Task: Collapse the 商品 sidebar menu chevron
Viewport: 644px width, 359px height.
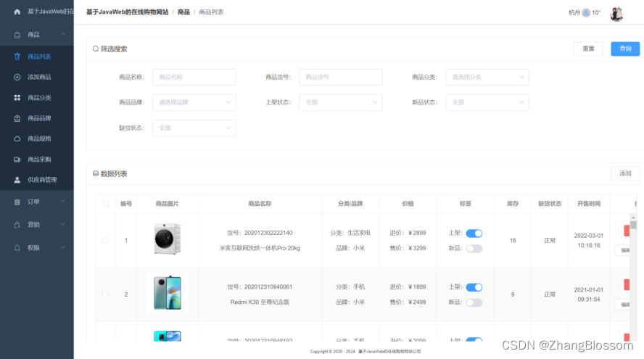Action: click(x=63, y=35)
